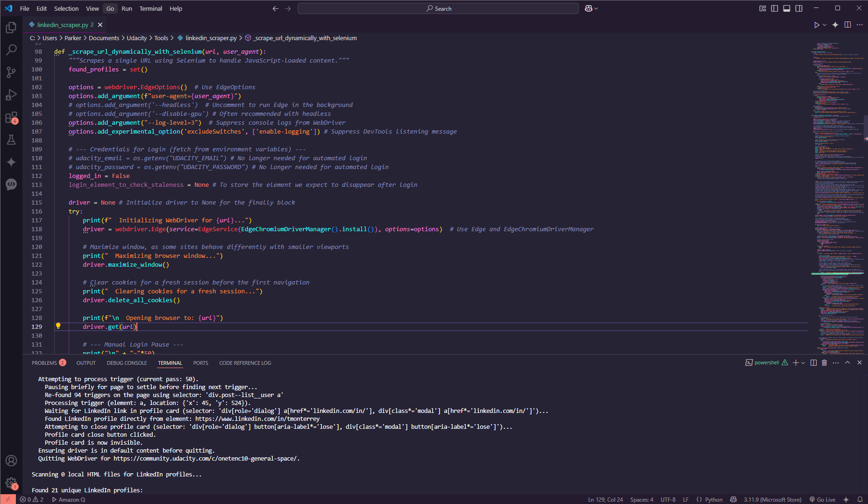
Task: Open the Extensions view
Action: (x=11, y=117)
